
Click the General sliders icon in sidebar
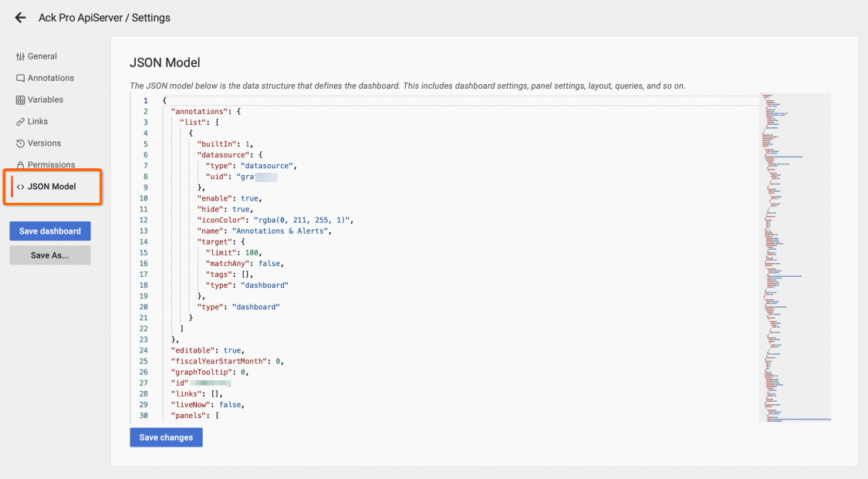[20, 56]
